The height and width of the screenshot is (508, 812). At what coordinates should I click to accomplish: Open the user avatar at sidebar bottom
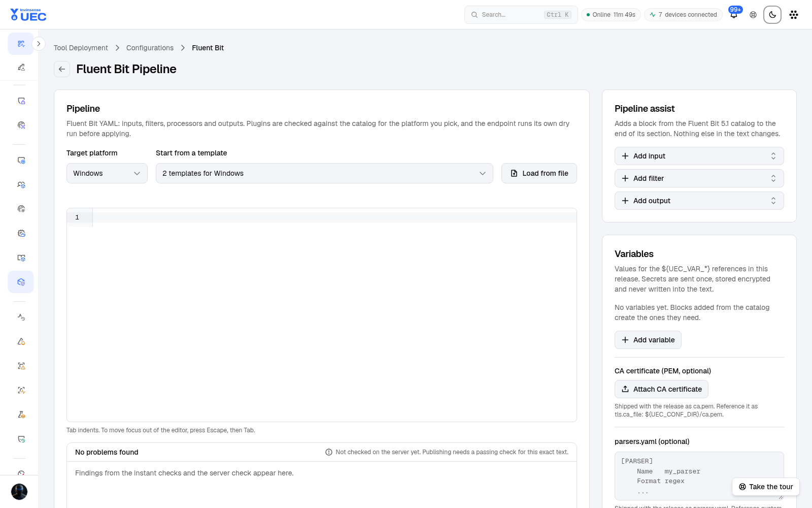[19, 492]
